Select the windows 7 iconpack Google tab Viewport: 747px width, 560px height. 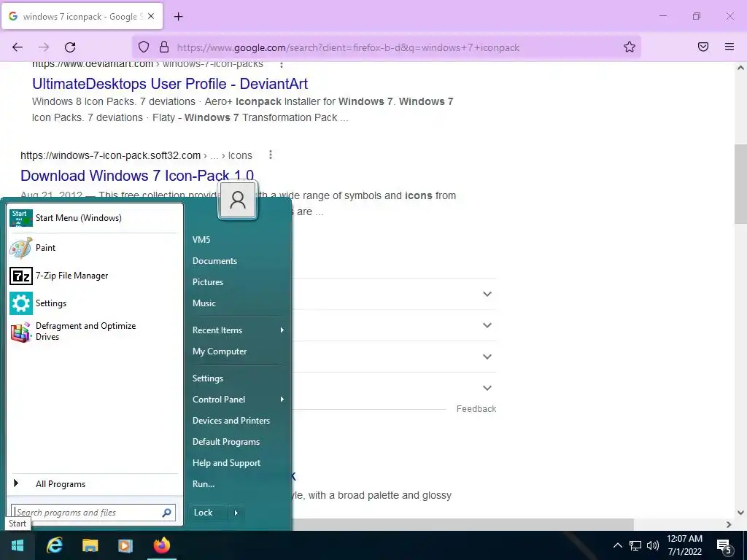[x=82, y=16]
